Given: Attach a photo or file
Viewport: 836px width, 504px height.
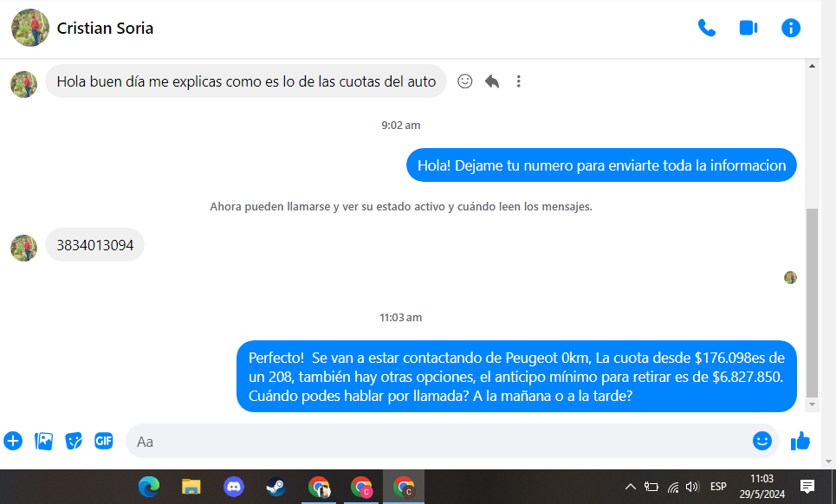Looking at the screenshot, I should pos(43,441).
